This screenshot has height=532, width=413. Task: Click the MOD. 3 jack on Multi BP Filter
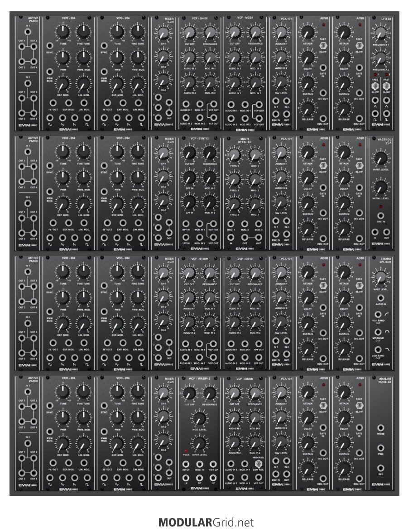pos(259,224)
